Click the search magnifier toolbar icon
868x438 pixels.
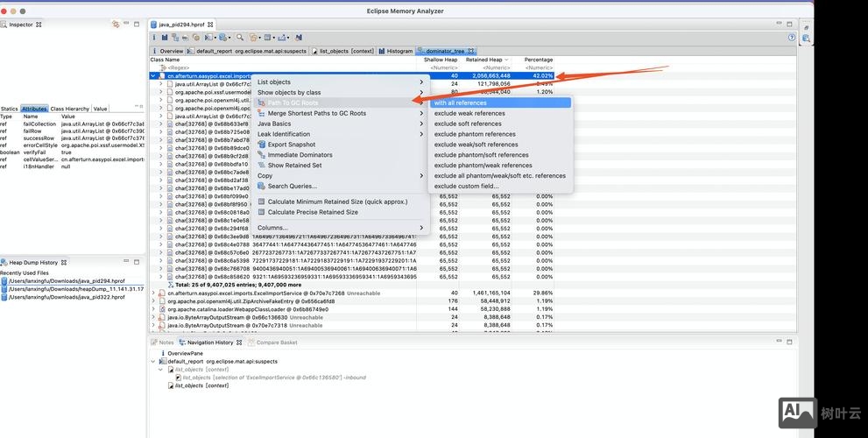[x=240, y=38]
